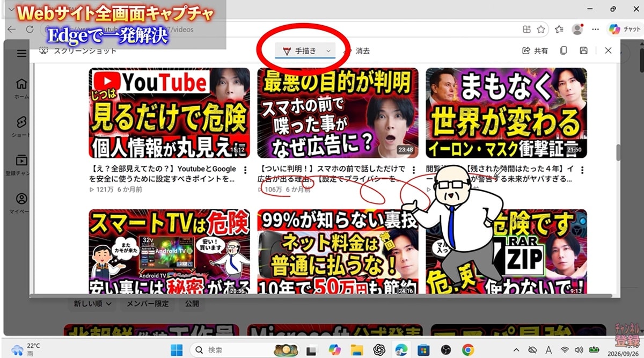
Task: Expand the 新しい順 sort dropdown
Action: (92, 304)
